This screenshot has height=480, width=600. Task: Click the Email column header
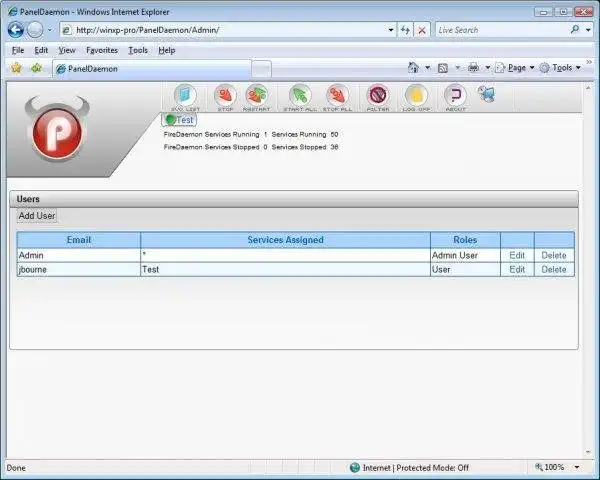pyautogui.click(x=78, y=240)
